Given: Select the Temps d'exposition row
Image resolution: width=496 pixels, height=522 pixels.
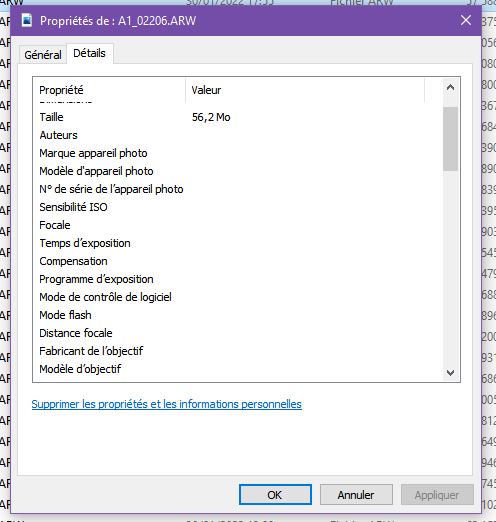Looking at the screenshot, I should [x=238, y=243].
